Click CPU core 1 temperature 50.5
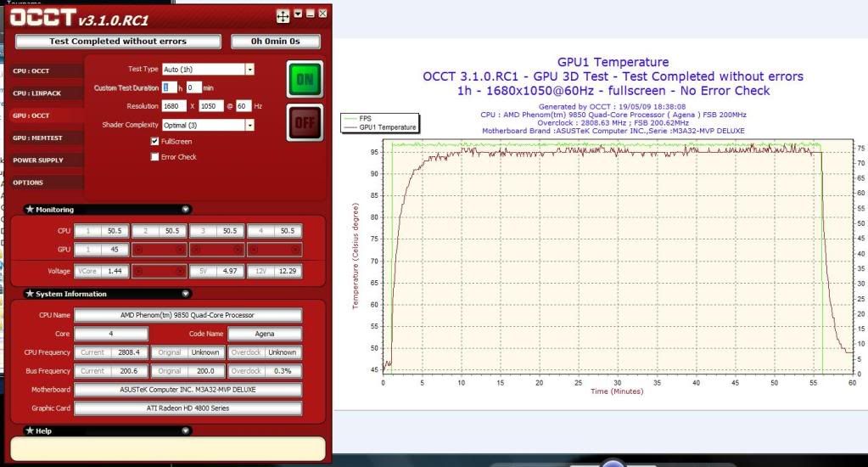Viewport: 868px width, 467px height. click(115, 231)
